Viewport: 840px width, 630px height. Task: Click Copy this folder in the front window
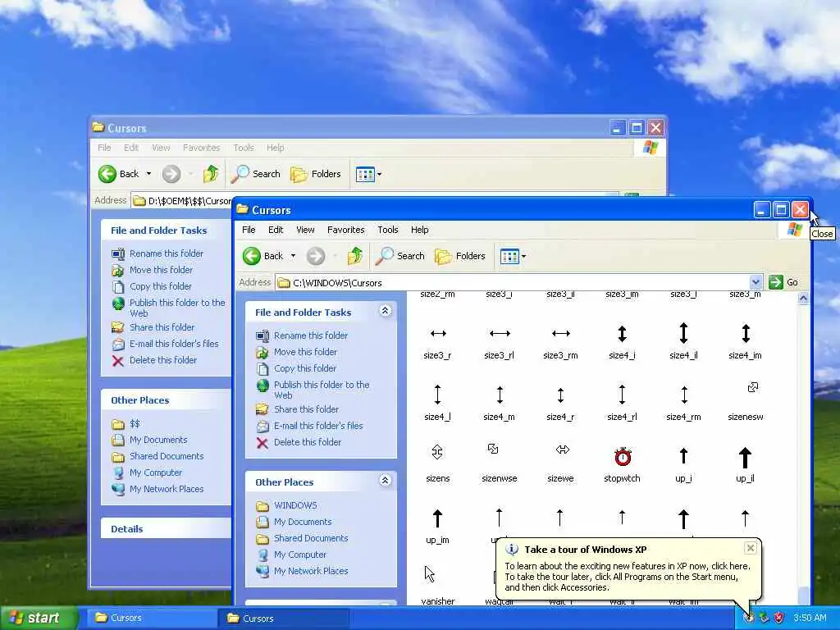pyautogui.click(x=305, y=368)
